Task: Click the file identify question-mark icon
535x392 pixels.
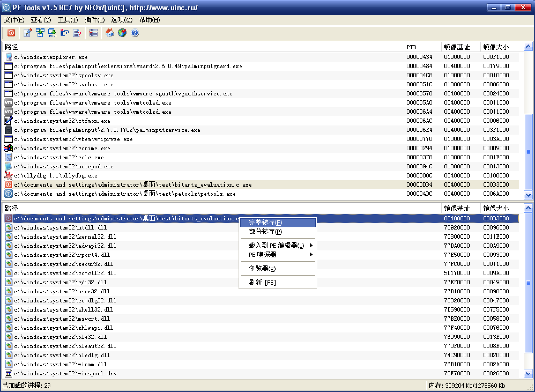Action: point(77,33)
